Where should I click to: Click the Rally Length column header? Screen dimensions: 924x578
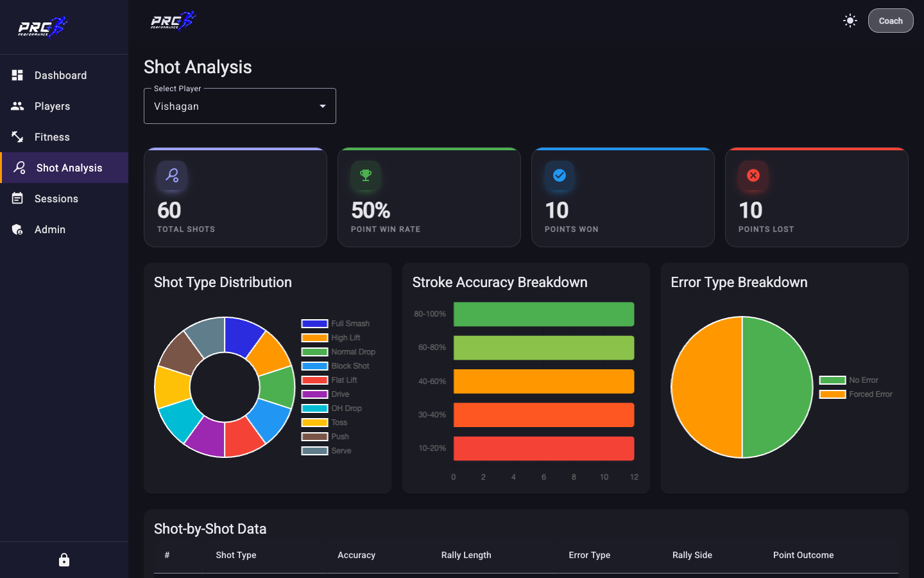pyautogui.click(x=466, y=555)
